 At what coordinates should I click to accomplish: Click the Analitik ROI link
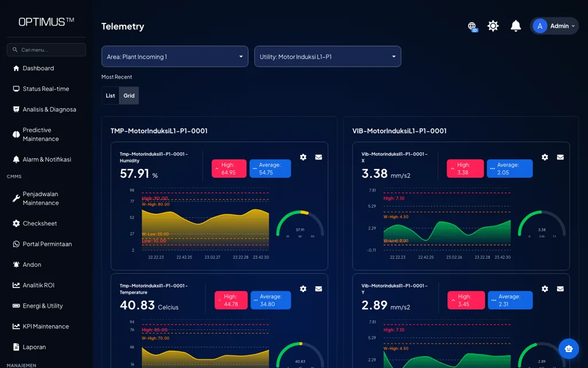click(38, 285)
